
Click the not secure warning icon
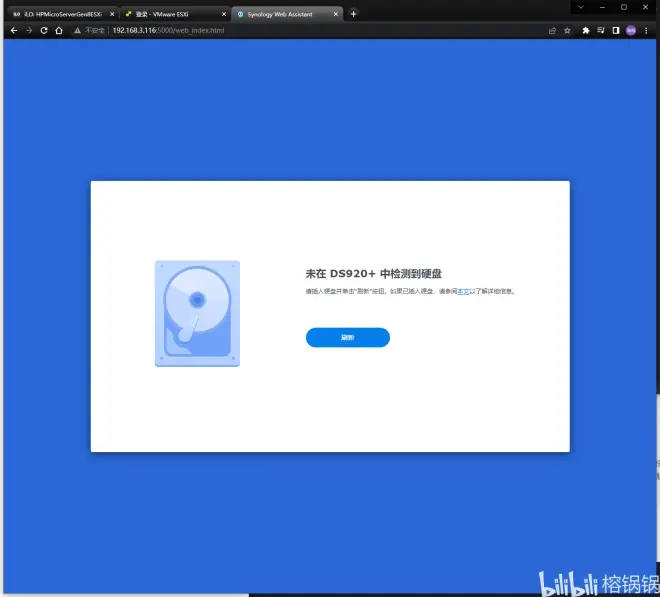click(77, 30)
